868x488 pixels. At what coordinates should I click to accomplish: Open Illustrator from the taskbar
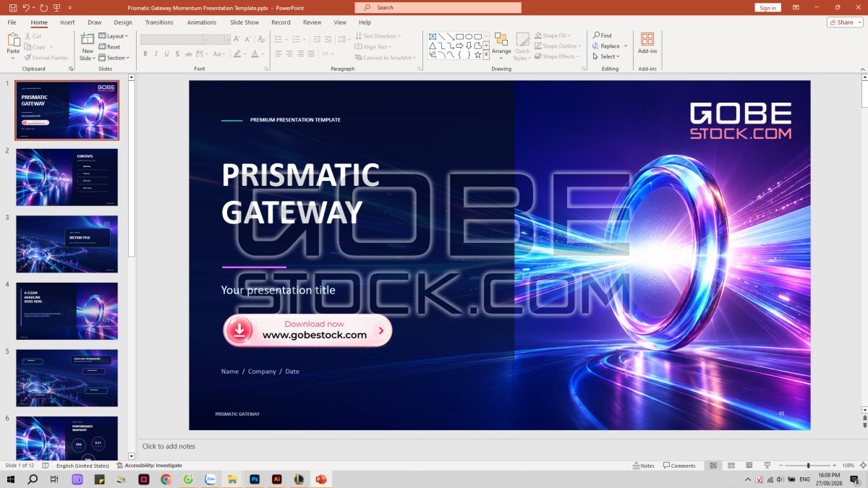(x=276, y=479)
